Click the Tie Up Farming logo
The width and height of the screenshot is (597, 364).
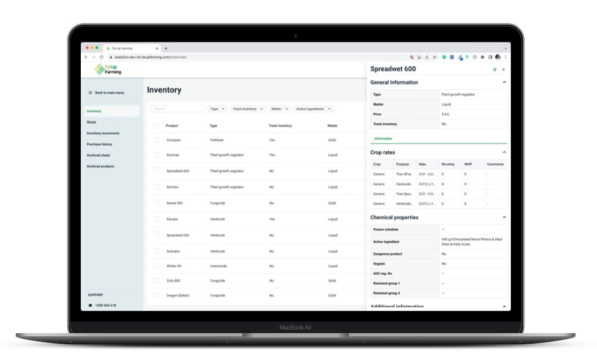click(108, 69)
